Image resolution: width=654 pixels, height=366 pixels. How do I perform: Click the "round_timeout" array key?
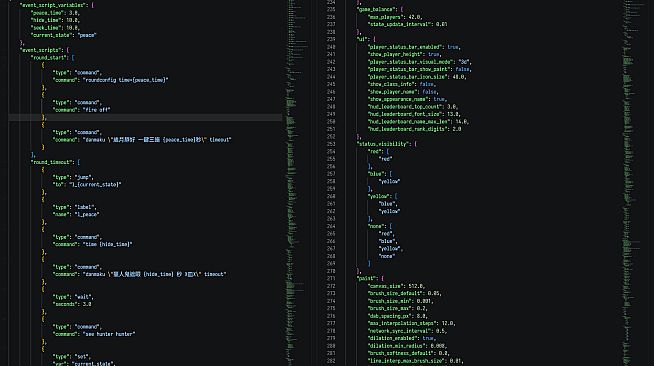tap(53, 162)
